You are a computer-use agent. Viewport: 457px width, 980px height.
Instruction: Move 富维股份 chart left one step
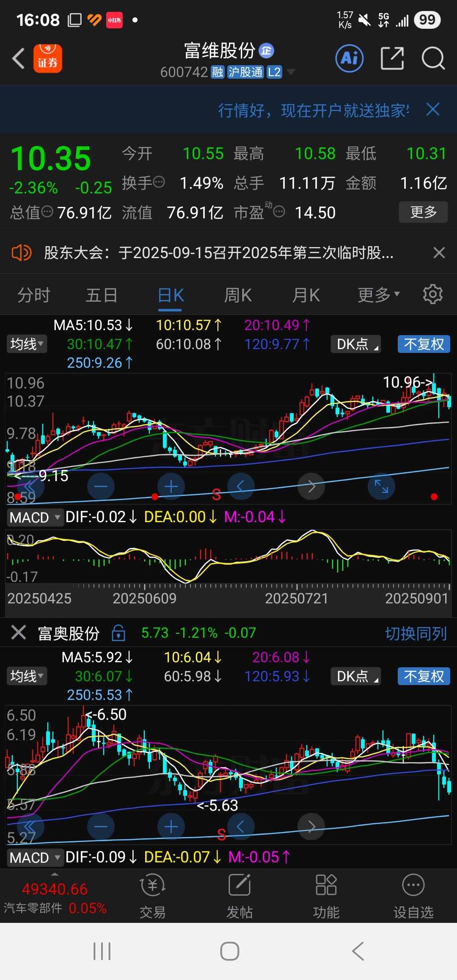point(241,487)
